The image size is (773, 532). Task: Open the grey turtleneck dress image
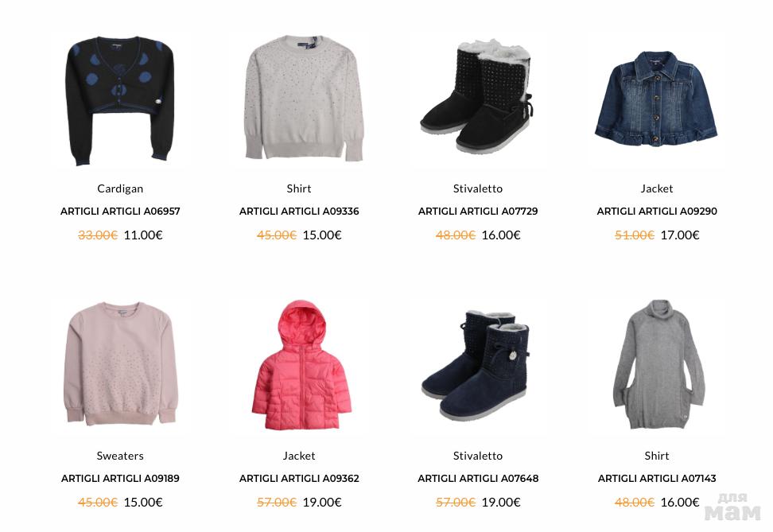point(658,364)
